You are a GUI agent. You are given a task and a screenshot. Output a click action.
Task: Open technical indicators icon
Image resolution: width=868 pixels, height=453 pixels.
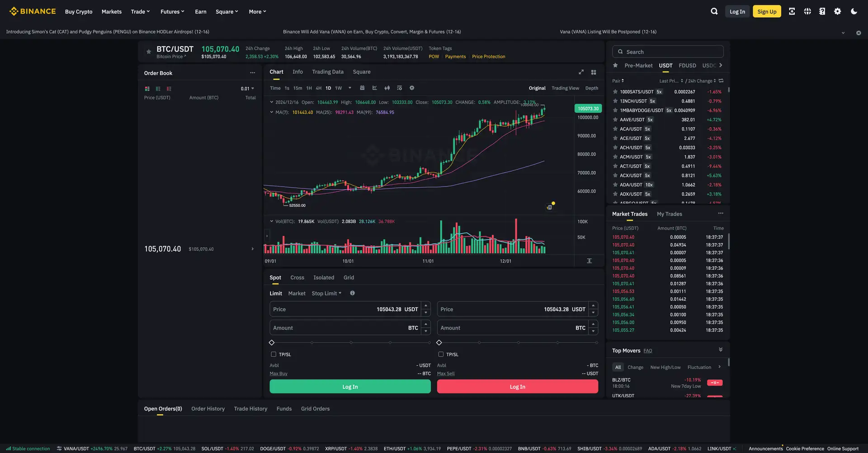click(399, 88)
